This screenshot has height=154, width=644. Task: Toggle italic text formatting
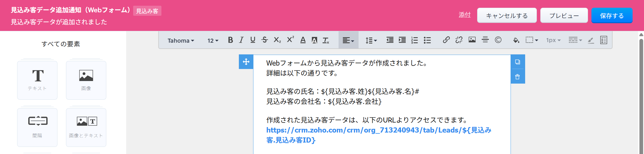tap(241, 40)
